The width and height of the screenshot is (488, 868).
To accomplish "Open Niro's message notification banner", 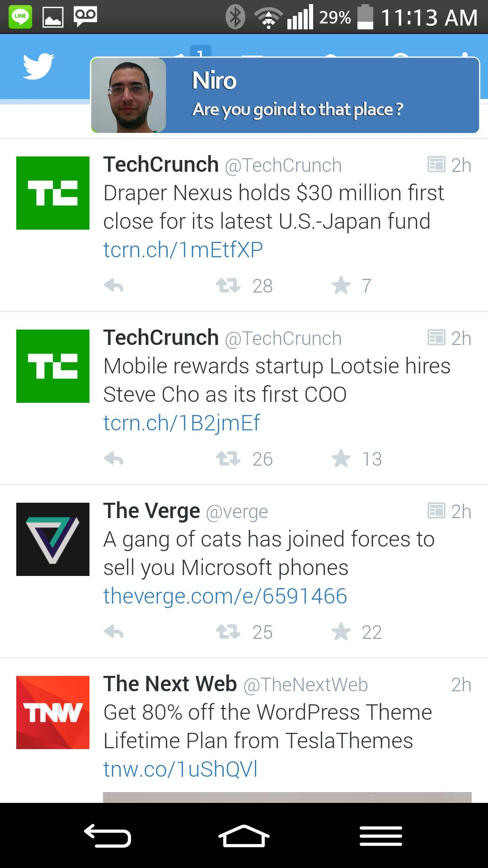I will coord(285,95).
